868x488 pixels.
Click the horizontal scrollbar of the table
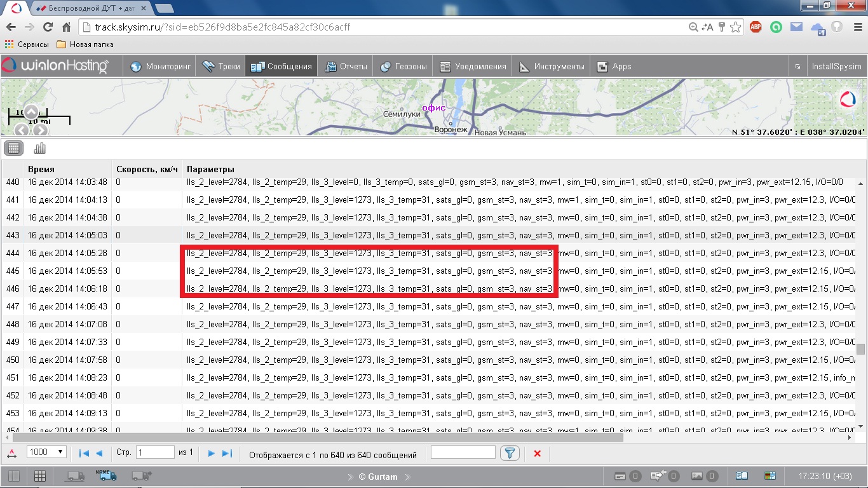click(x=318, y=437)
